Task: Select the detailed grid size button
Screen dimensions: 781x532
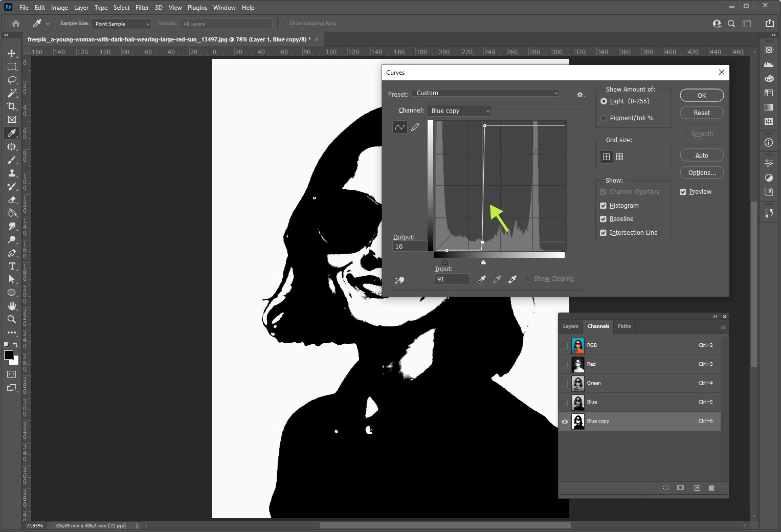Action: (x=619, y=157)
